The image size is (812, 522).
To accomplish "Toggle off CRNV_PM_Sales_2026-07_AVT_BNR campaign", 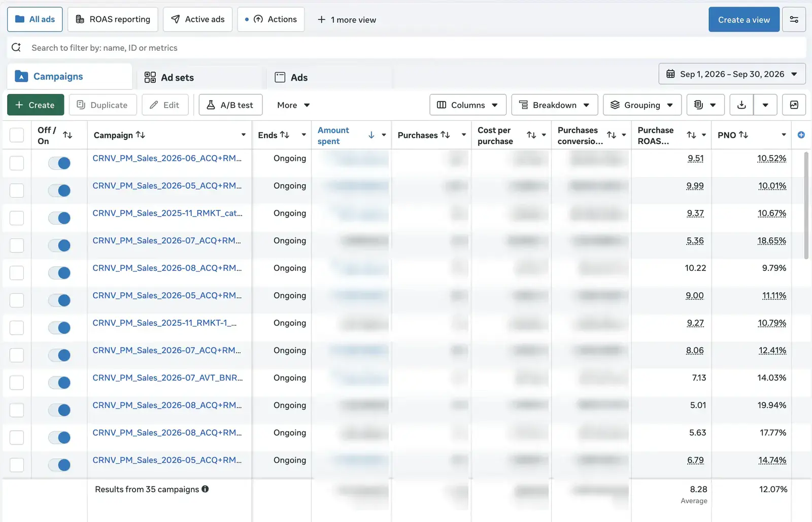I will [x=59, y=382].
